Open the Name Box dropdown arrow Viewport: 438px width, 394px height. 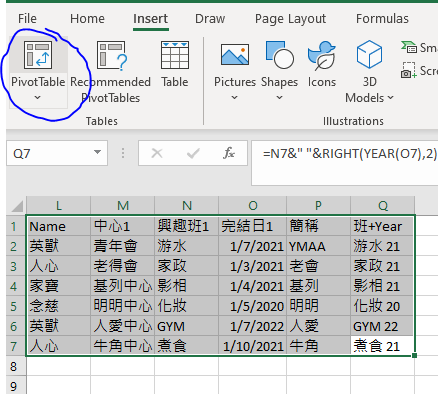[97, 153]
